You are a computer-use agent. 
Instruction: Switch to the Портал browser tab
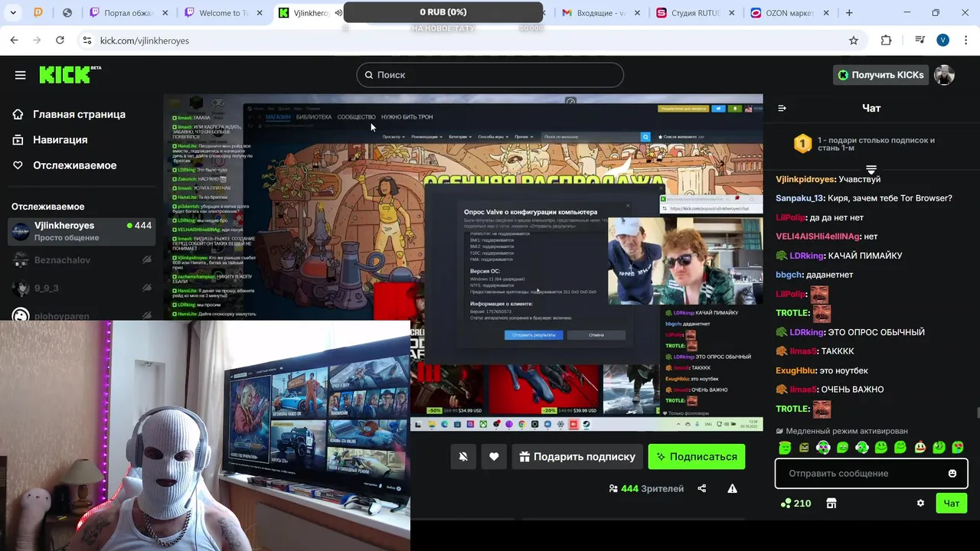tap(129, 13)
